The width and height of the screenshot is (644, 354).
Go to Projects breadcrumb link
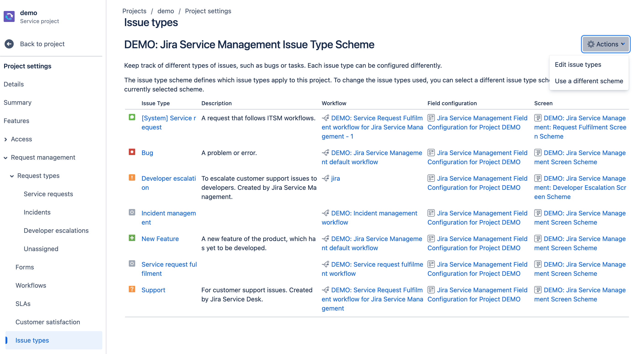134,11
